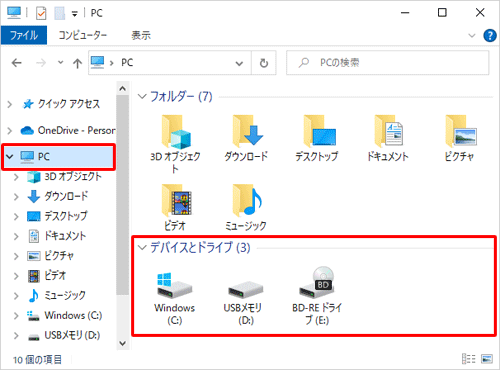Screen dimensions: 500x370
Task: Collapse the PC tree node
Action: 10,156
